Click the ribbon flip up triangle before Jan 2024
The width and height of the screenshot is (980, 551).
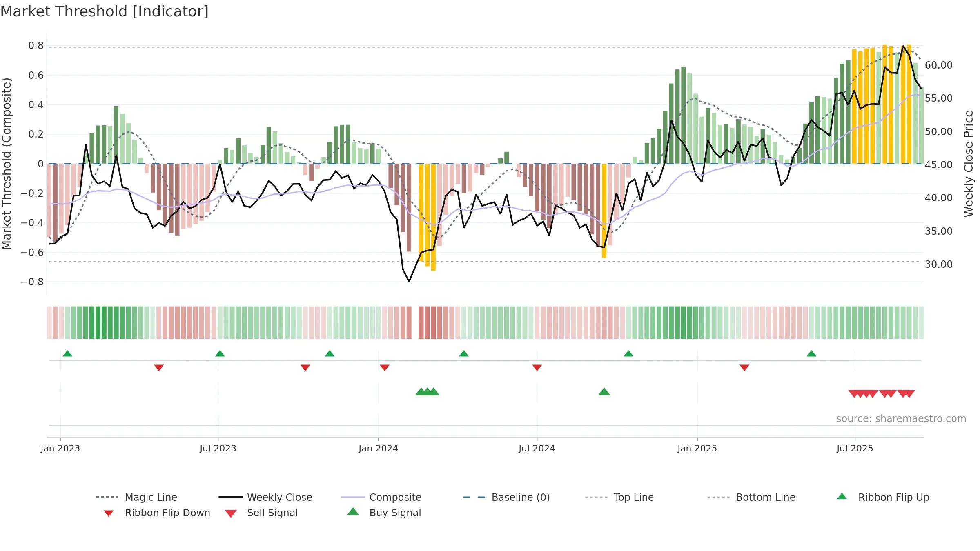(x=330, y=353)
